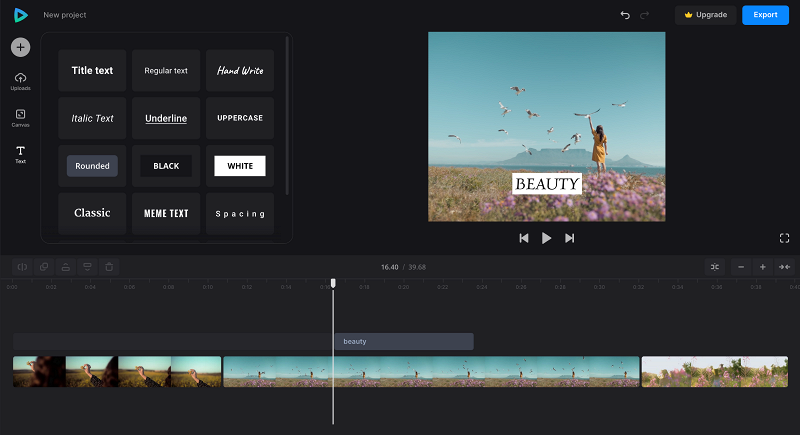Select the Rounded text style
Viewport: 800px width, 435px height.
[92, 166]
